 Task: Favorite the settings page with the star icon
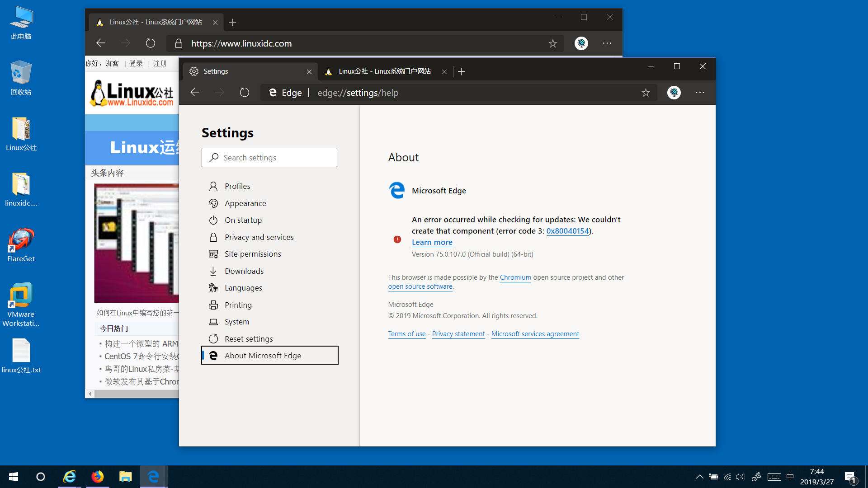tap(646, 93)
